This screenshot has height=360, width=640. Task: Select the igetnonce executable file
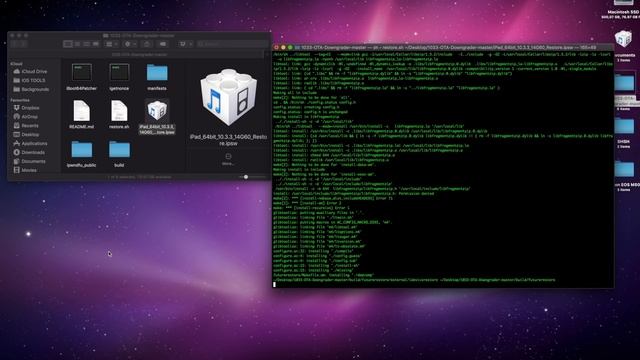[119, 76]
